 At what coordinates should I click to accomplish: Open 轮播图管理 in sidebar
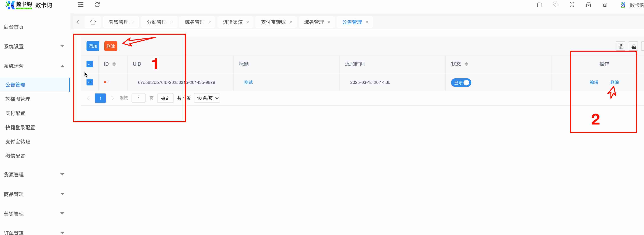pyautogui.click(x=18, y=99)
